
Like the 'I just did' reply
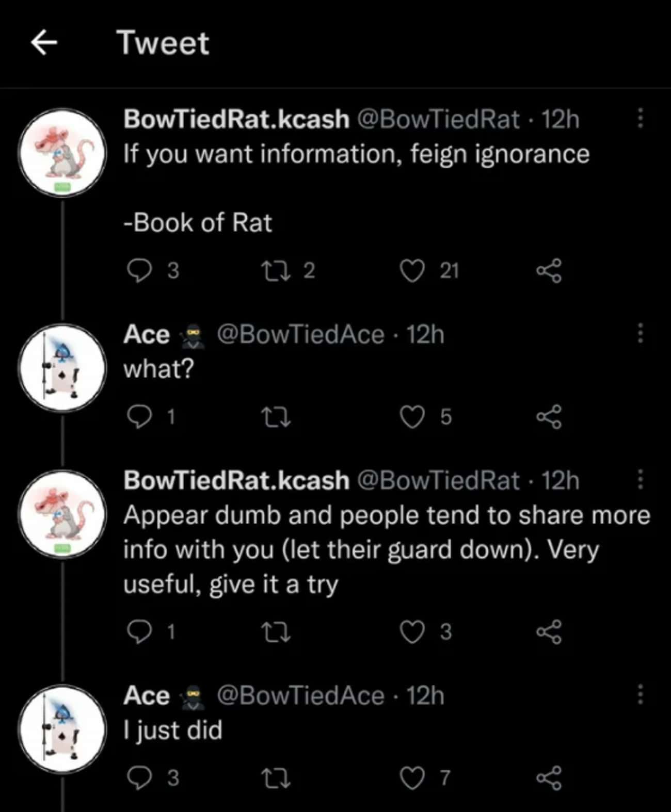point(413,778)
